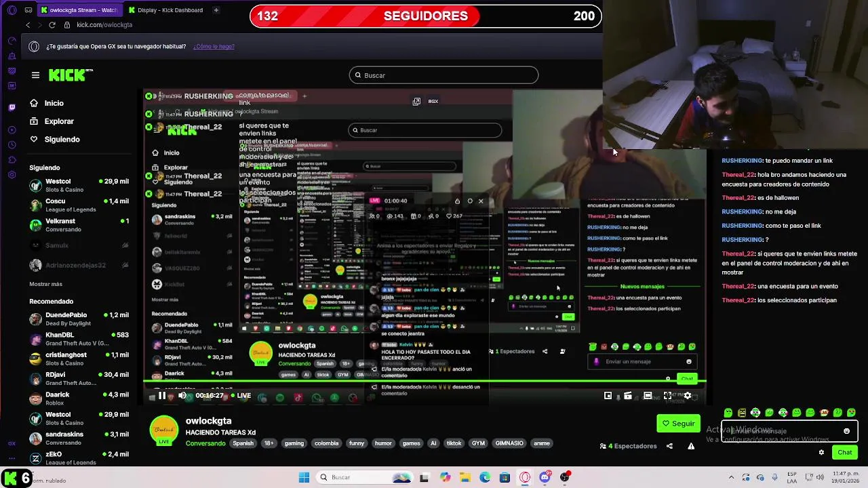Focus the Enviar un mensaje field

click(x=789, y=431)
